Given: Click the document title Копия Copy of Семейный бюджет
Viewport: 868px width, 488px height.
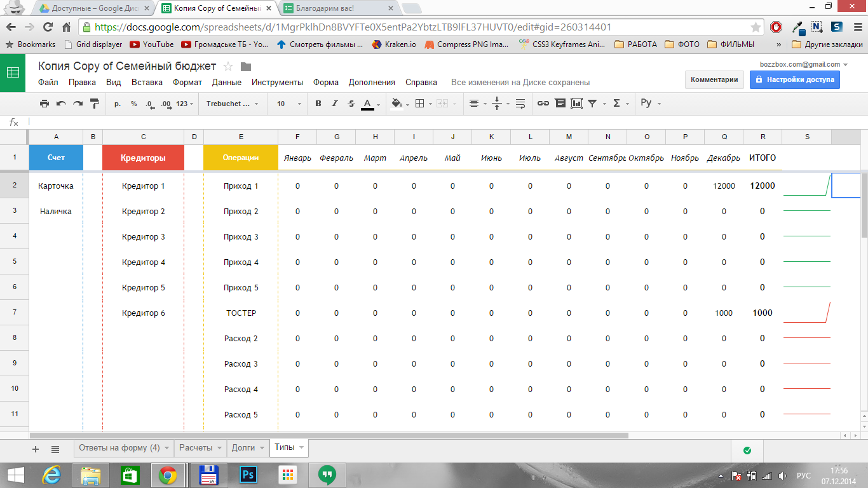Looking at the screenshot, I should (127, 66).
